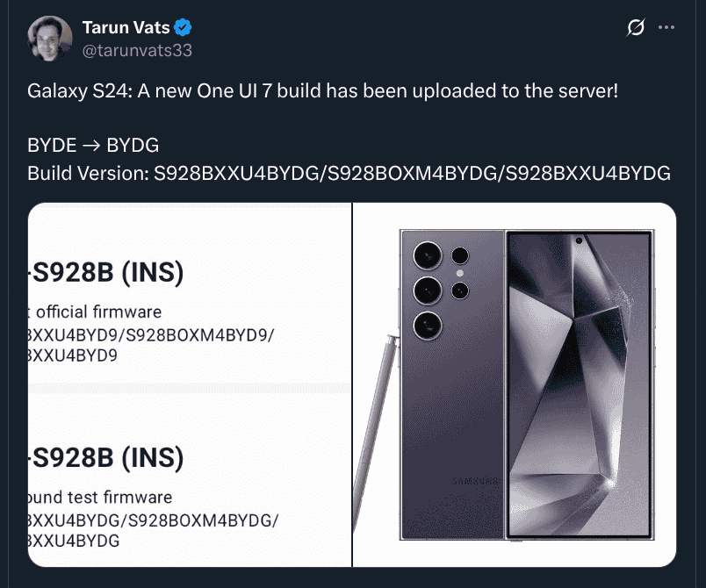Open Tarun Vats profile avatar
The height and width of the screenshot is (588, 706).
[x=49, y=39]
